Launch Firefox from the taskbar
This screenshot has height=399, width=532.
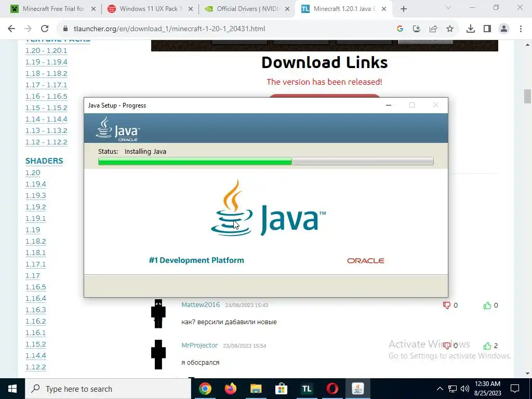coord(230,389)
